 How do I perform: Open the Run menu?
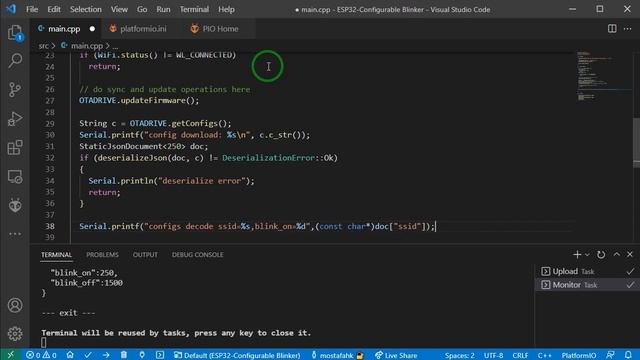tap(163, 9)
